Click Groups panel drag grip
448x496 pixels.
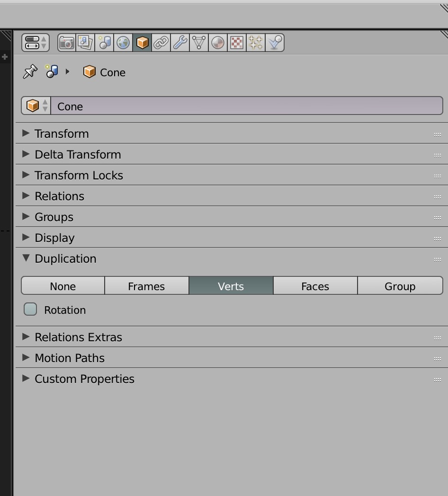click(438, 218)
